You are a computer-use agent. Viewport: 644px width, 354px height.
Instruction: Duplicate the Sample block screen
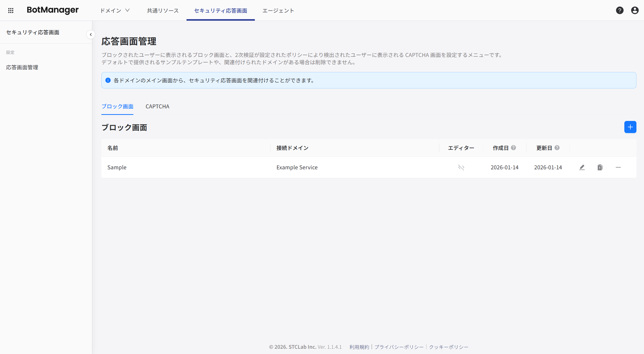[600, 167]
